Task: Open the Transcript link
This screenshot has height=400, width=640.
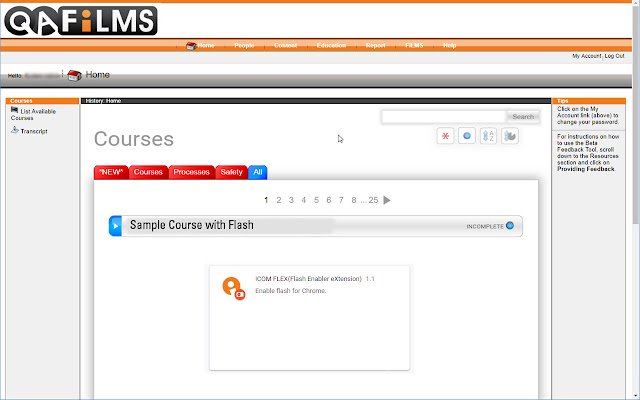Action: point(34,131)
